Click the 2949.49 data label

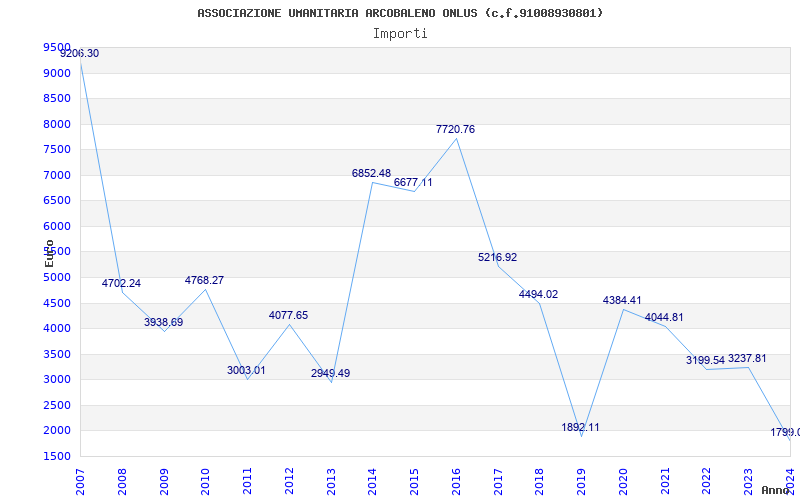point(331,373)
